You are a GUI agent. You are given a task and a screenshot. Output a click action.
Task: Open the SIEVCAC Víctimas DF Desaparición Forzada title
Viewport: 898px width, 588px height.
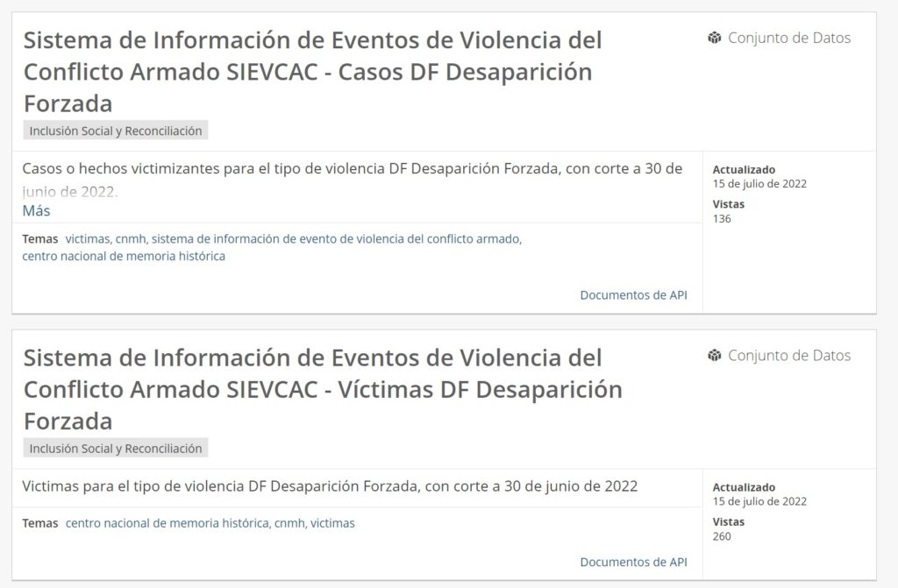coord(323,390)
